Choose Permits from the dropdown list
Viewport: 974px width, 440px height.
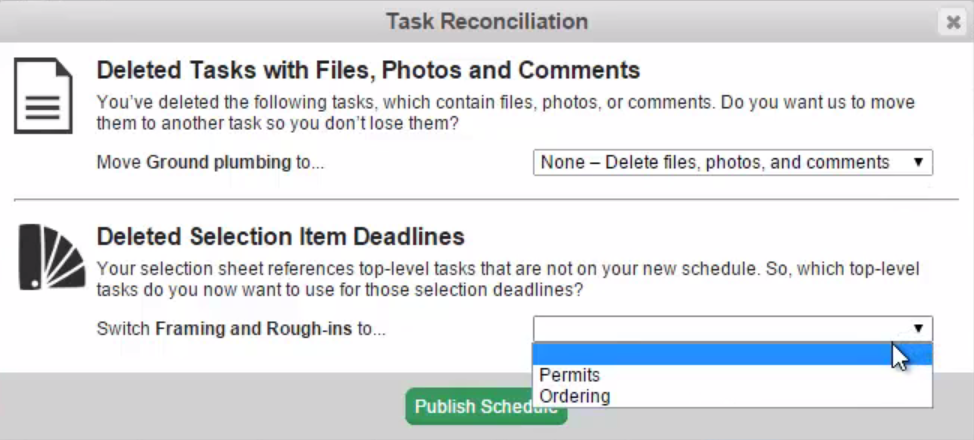[x=570, y=376]
